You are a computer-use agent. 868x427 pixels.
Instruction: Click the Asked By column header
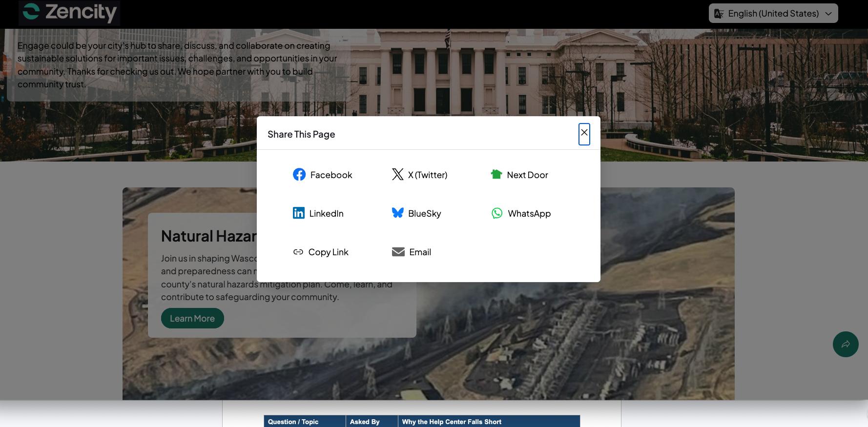tap(364, 422)
